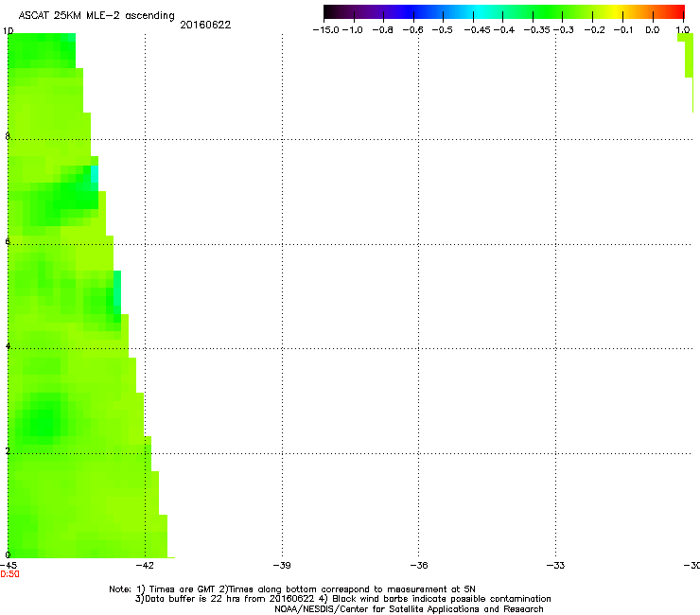Click the latitude axis label "6"

point(8,241)
